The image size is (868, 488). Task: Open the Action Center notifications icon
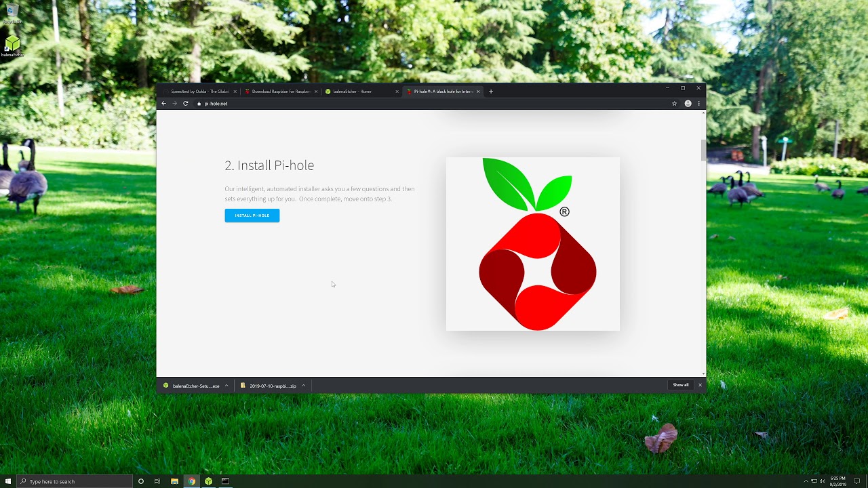(x=856, y=481)
